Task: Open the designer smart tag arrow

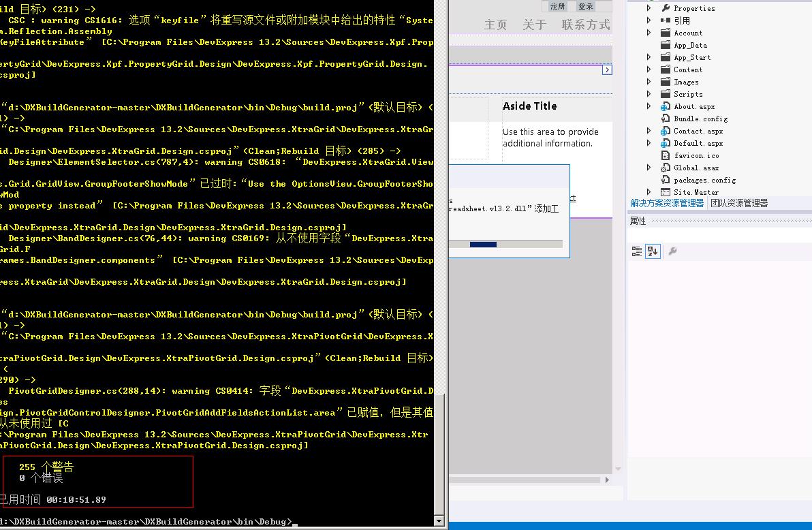Action: tap(607, 70)
